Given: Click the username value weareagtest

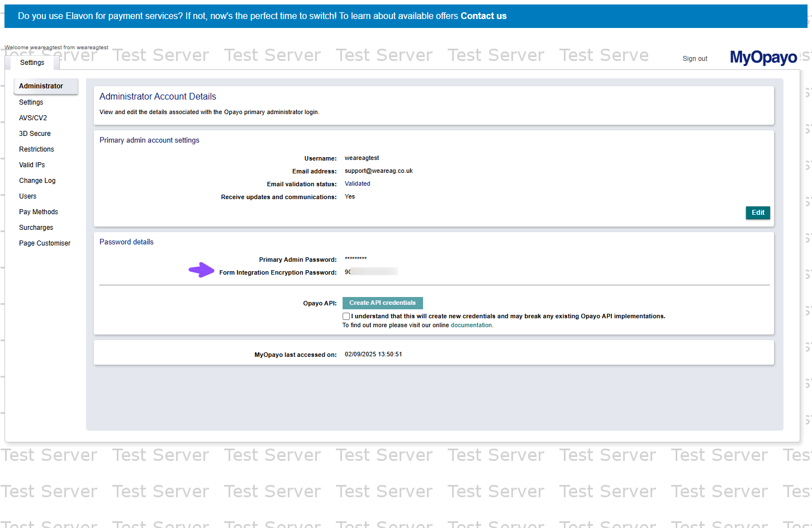Looking at the screenshot, I should pos(362,158).
